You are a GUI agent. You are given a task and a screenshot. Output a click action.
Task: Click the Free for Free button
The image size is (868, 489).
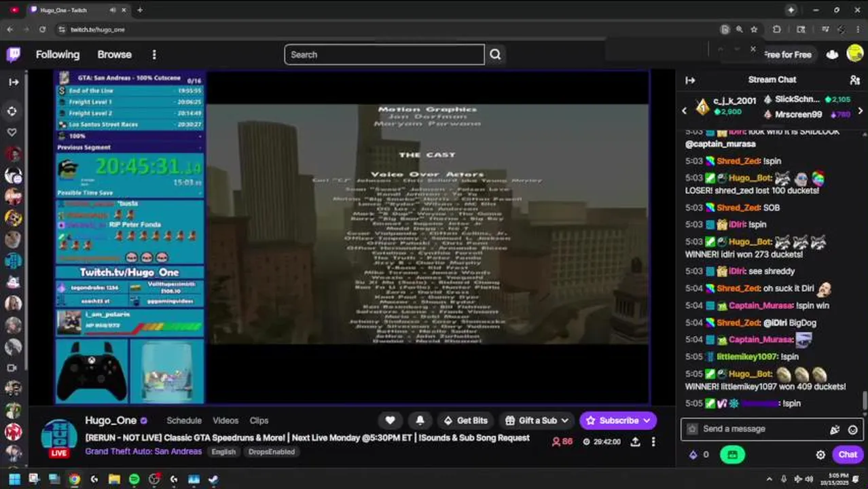pyautogui.click(x=786, y=55)
